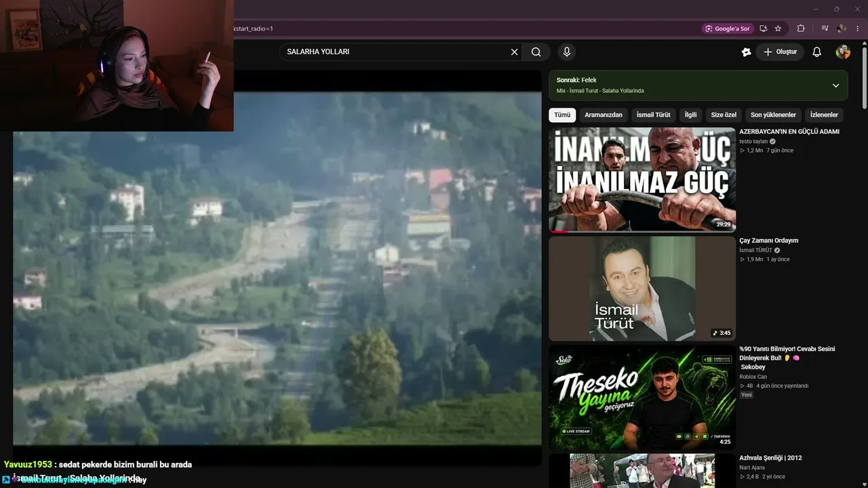Click the 4:25 duration badge
The image size is (868, 488).
[725, 442]
